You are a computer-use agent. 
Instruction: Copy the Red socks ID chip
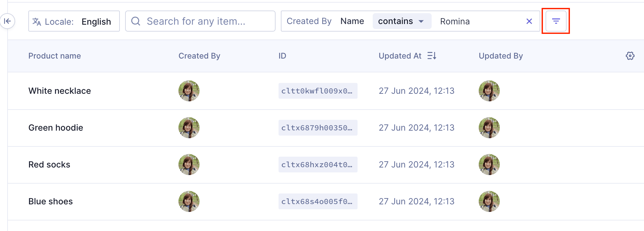pyautogui.click(x=318, y=165)
